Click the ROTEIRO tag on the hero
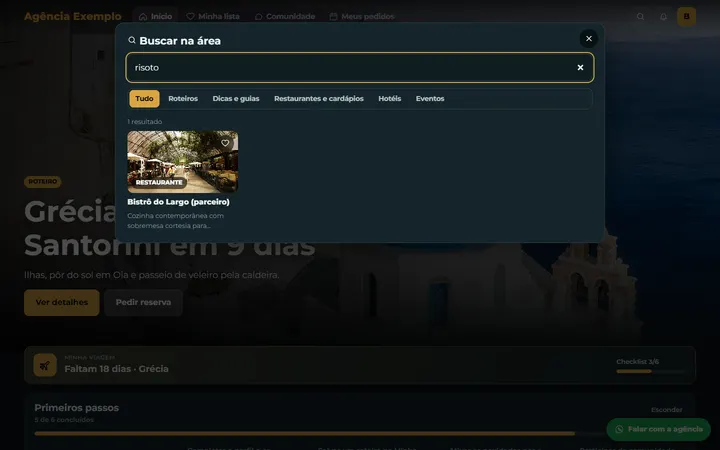This screenshot has width=720, height=450. [42, 181]
